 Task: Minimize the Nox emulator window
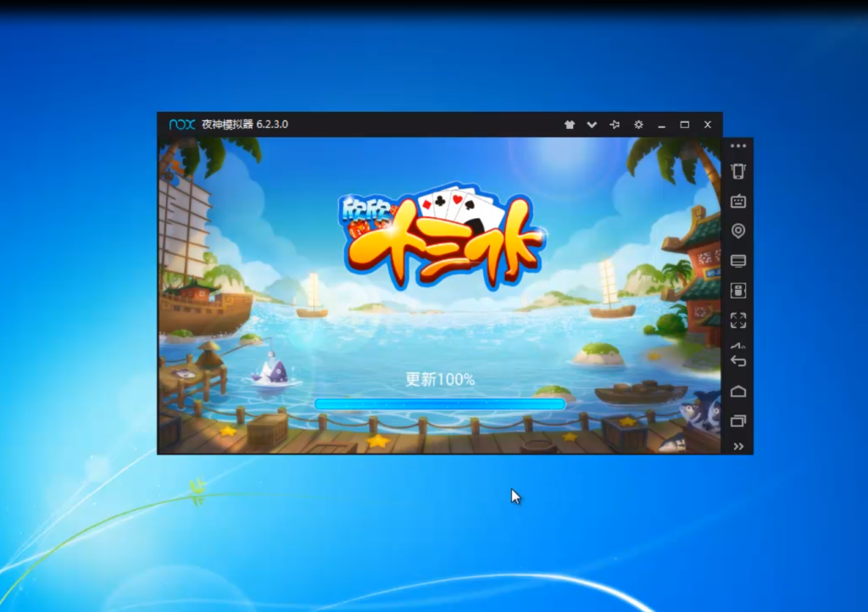[661, 126]
